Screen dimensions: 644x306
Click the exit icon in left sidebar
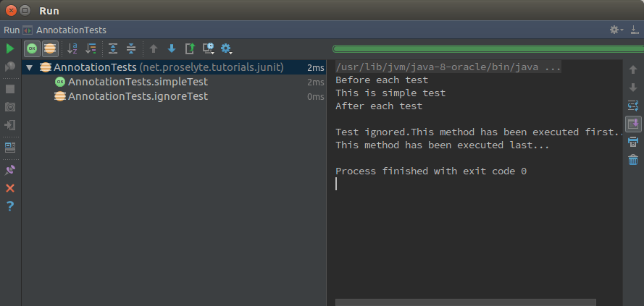(10, 124)
